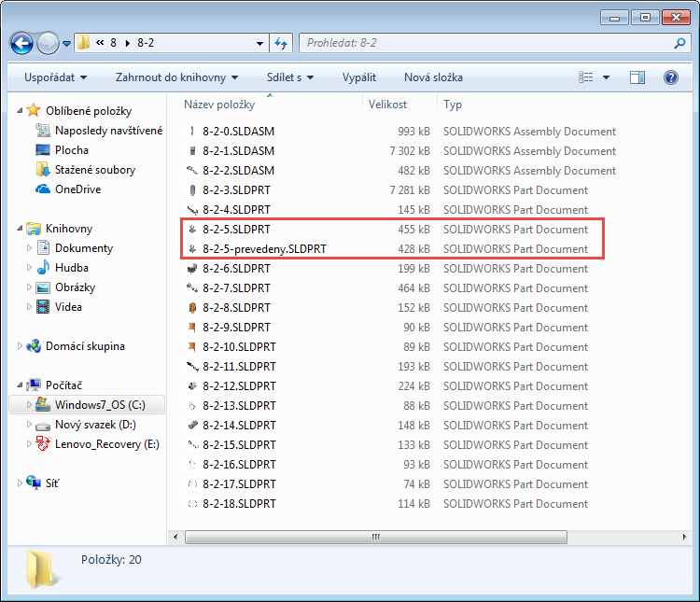The width and height of the screenshot is (700, 602).
Task: Click the 8-2-11.SLDPRT part icon
Action: point(192,367)
